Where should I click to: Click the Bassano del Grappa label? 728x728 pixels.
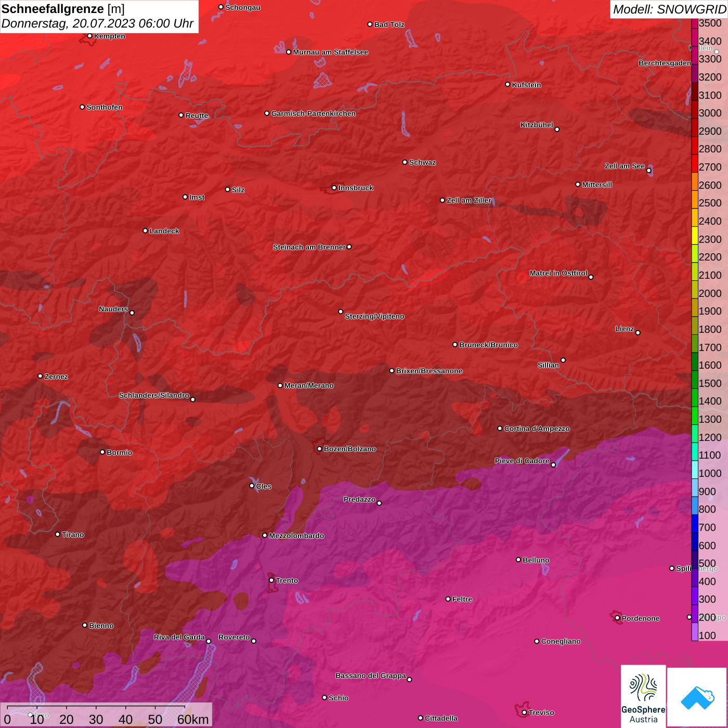[371, 675]
